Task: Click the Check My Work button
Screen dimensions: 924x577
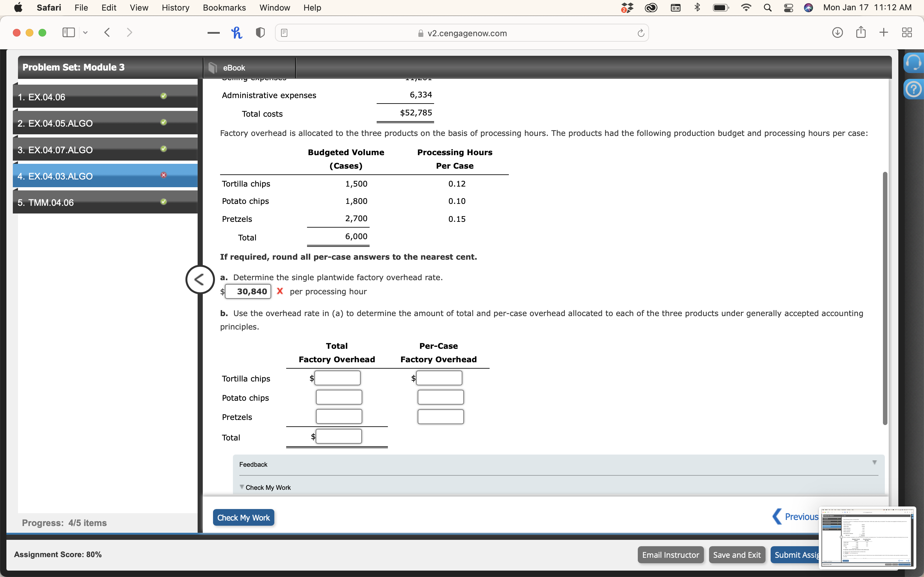Action: coord(243,517)
